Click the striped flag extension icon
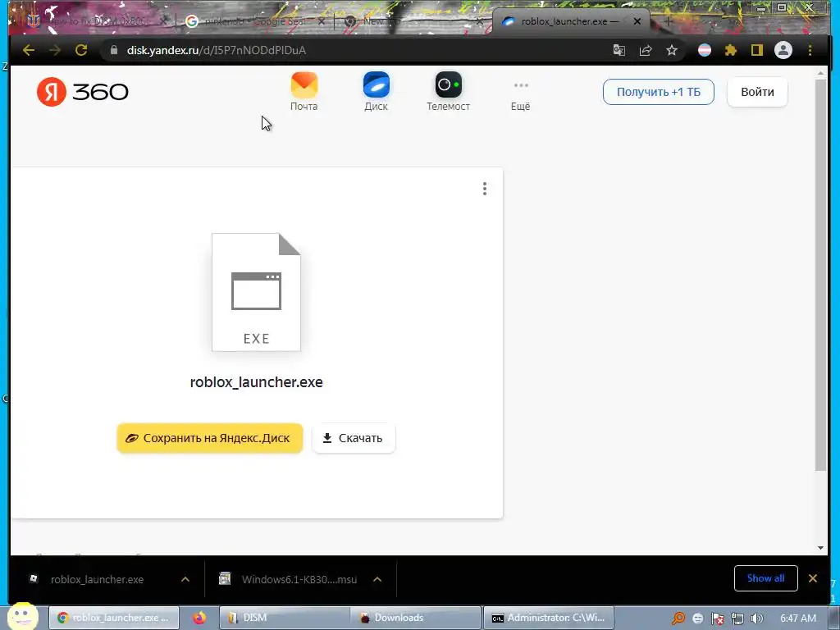The height and width of the screenshot is (630, 840). coord(705,50)
